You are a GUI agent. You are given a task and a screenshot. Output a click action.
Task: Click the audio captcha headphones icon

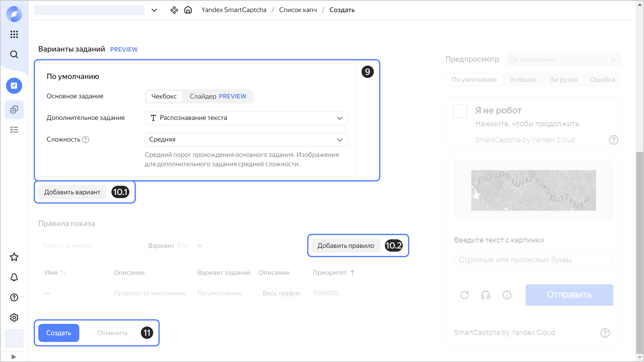coord(486,295)
